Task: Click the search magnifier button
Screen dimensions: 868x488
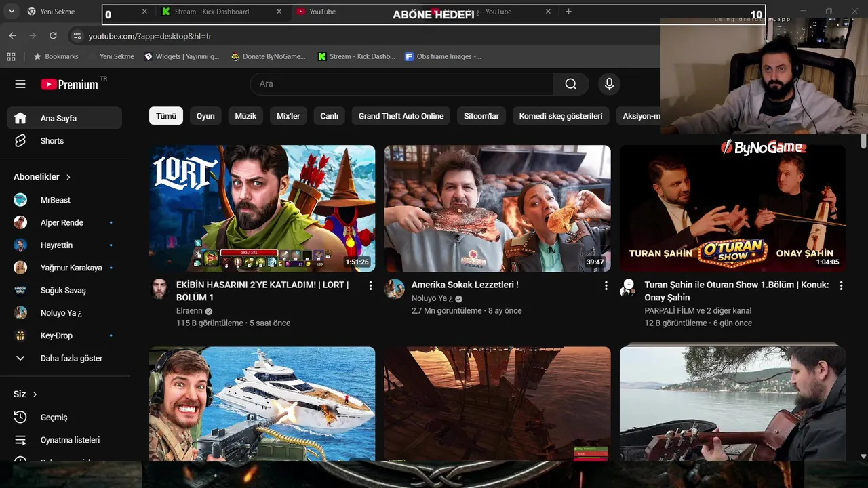Action: click(571, 84)
